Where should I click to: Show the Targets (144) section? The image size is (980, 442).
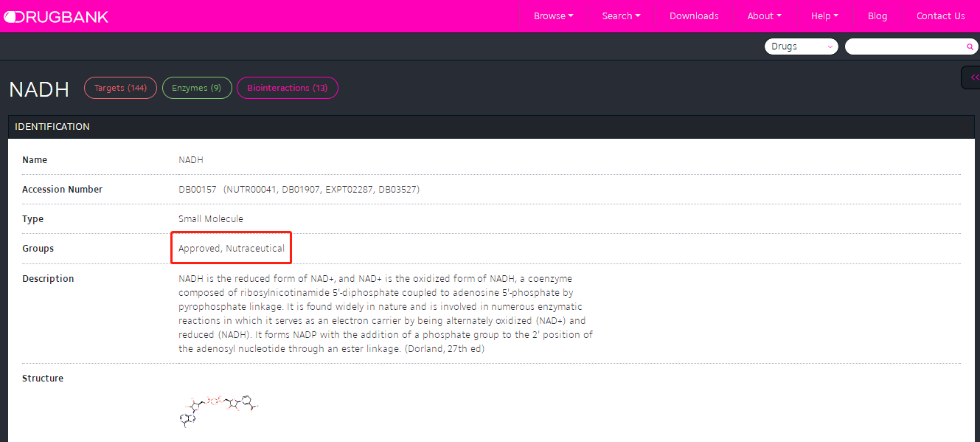pos(120,88)
